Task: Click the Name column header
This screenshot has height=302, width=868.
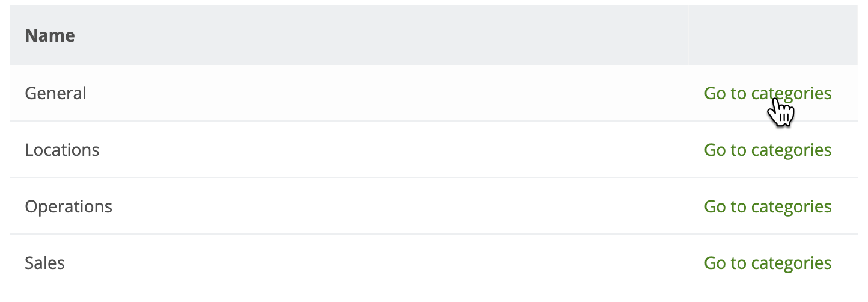Action: click(x=50, y=35)
